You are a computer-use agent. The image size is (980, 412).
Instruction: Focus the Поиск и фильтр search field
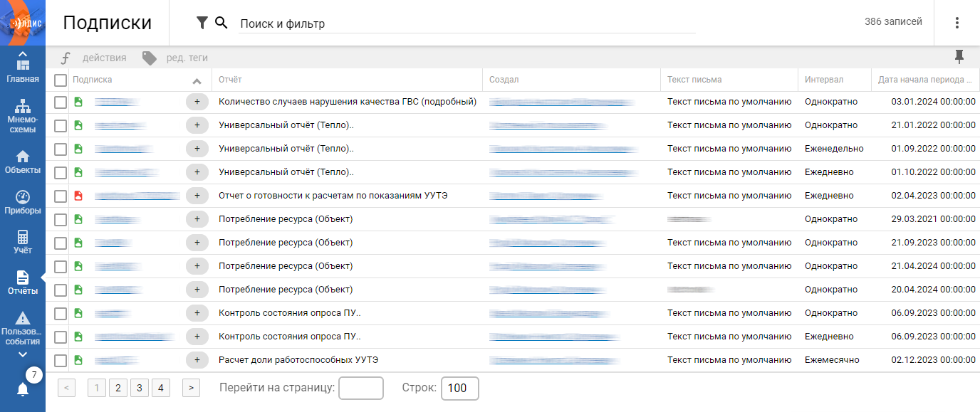click(467, 23)
